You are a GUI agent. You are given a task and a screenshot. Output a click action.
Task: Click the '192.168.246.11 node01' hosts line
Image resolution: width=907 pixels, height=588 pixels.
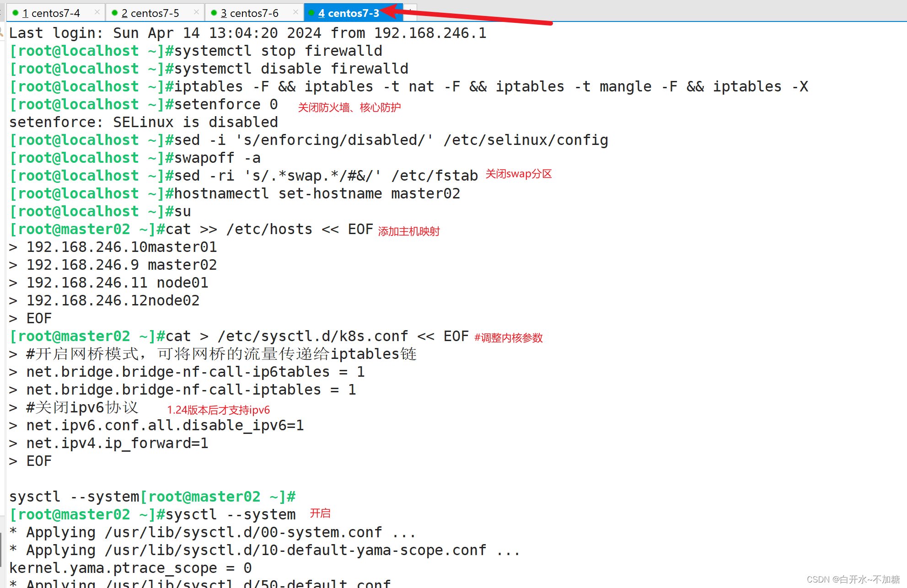(x=109, y=283)
